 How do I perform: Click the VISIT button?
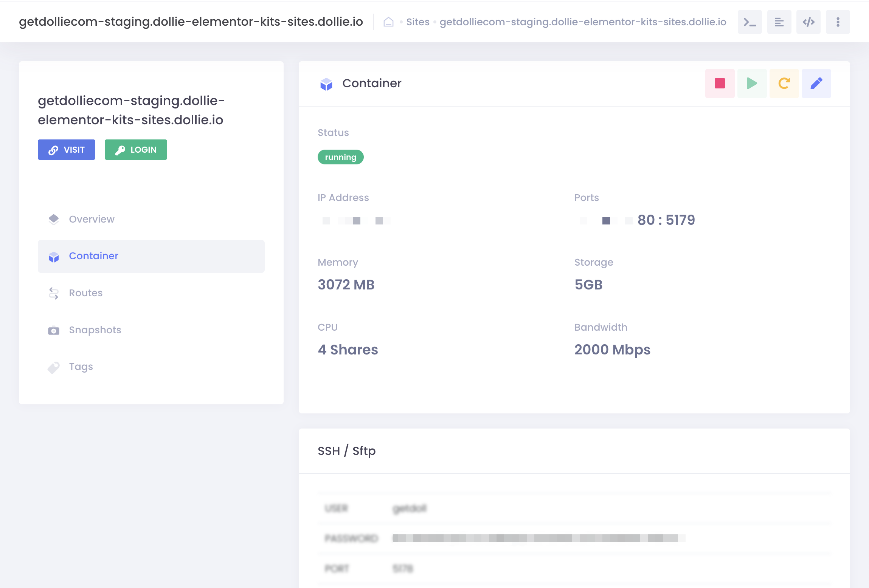[x=66, y=150]
